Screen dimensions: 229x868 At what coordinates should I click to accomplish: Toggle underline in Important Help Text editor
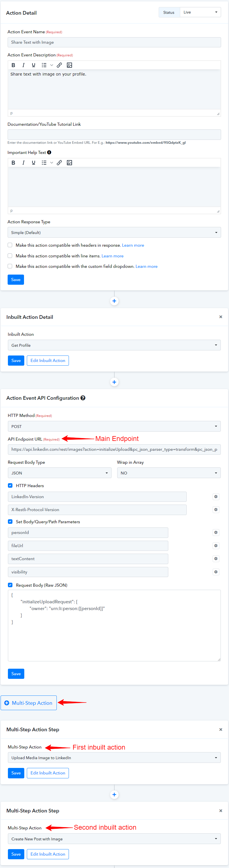point(33,162)
